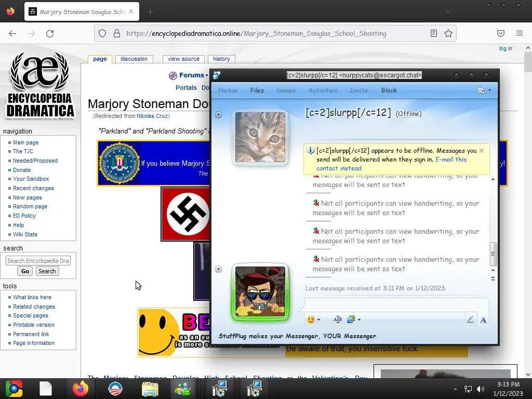Viewport: 532px width, 399px height.
Task: Go back to previous page
Action: (12, 33)
